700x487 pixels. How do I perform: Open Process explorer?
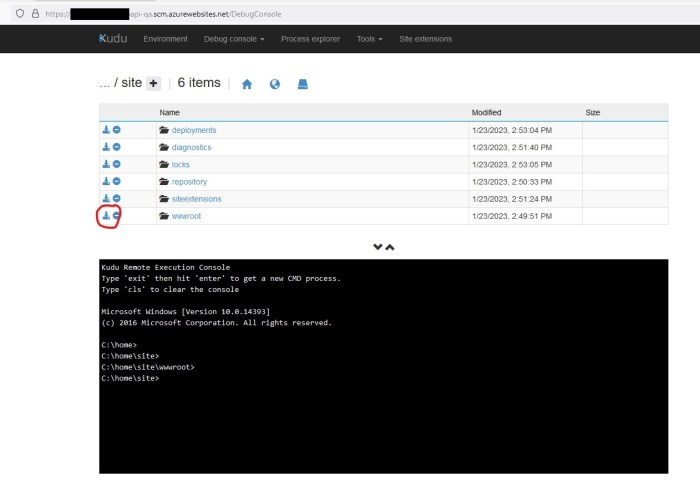[310, 39]
